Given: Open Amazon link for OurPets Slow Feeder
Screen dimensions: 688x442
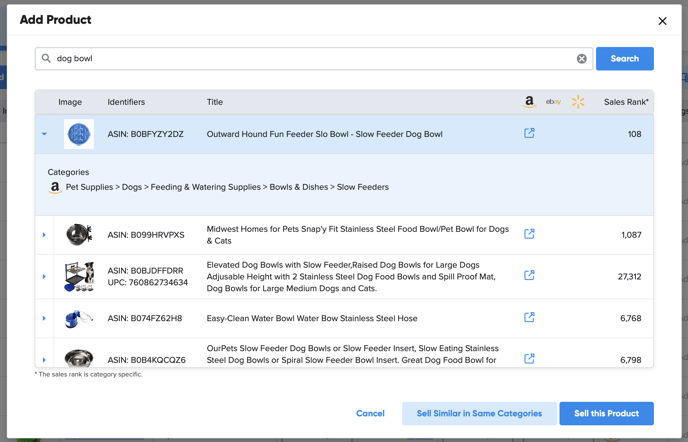Looking at the screenshot, I should pyautogui.click(x=529, y=359).
